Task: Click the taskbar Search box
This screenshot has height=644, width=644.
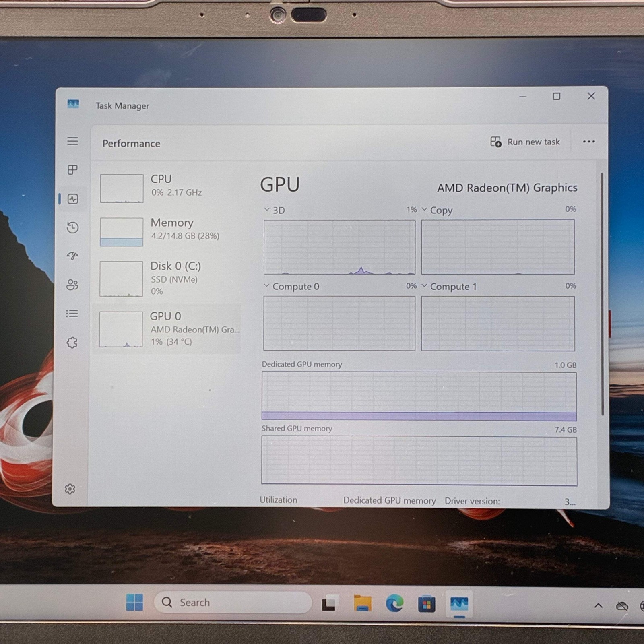Action: pyautogui.click(x=233, y=602)
